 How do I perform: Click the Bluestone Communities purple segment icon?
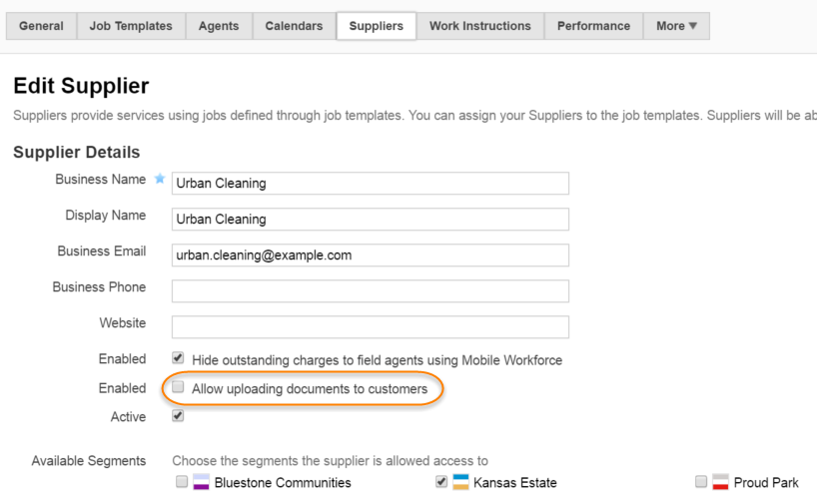pyautogui.click(x=201, y=483)
